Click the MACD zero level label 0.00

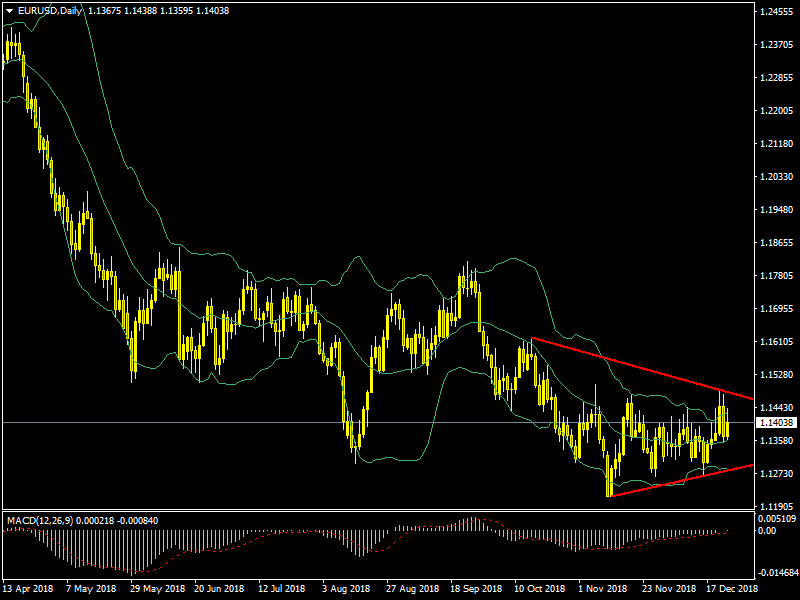point(767,531)
